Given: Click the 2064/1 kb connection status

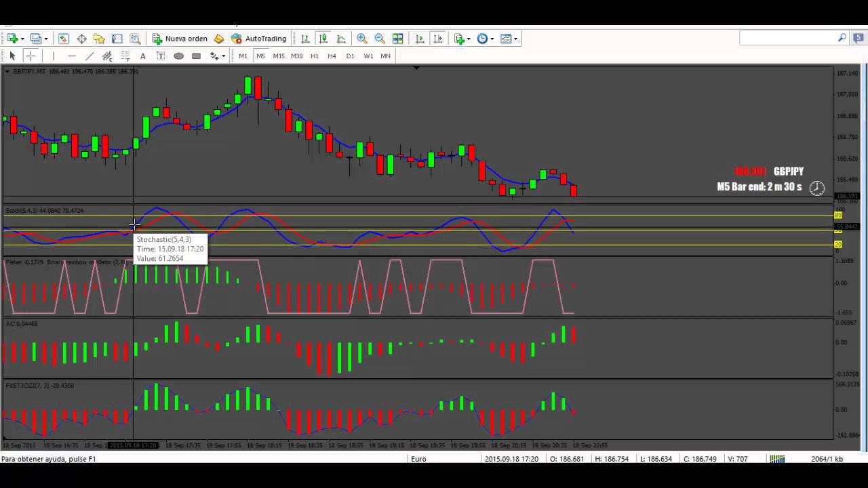Looking at the screenshot, I should 827,459.
